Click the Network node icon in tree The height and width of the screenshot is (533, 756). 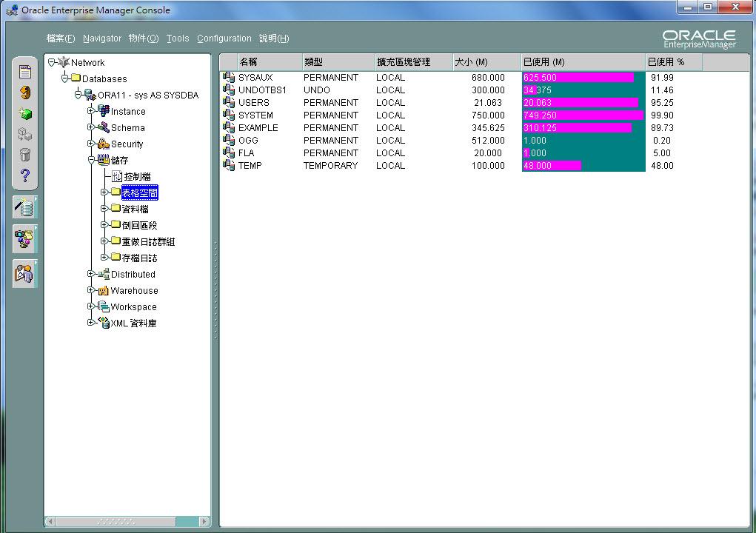pos(64,62)
